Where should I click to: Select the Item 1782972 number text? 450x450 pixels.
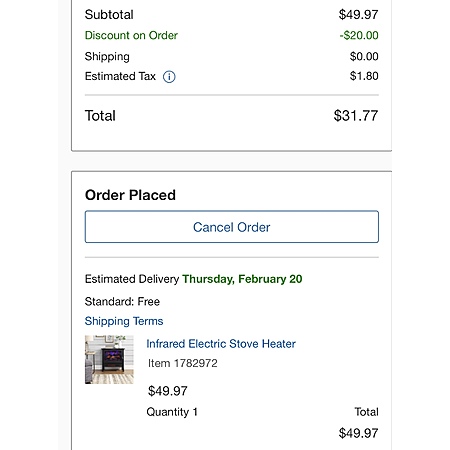click(x=183, y=363)
